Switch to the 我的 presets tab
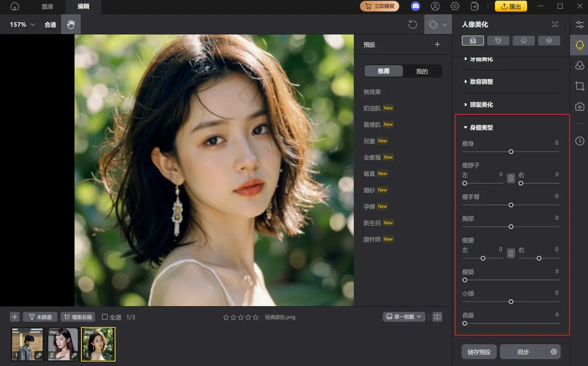588x366 pixels. tap(422, 71)
